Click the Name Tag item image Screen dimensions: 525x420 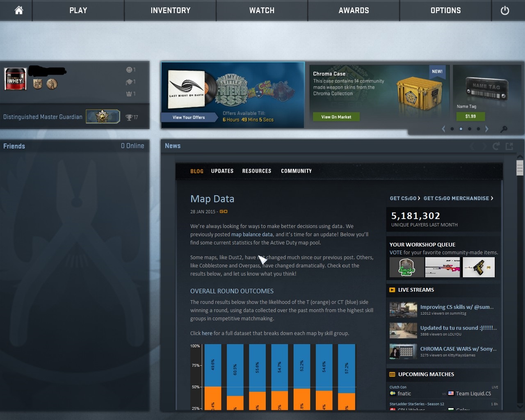tap(487, 90)
